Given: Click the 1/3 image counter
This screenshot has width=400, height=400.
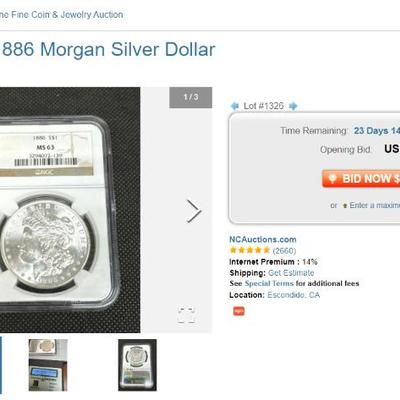Looking at the screenshot, I should coord(191,97).
